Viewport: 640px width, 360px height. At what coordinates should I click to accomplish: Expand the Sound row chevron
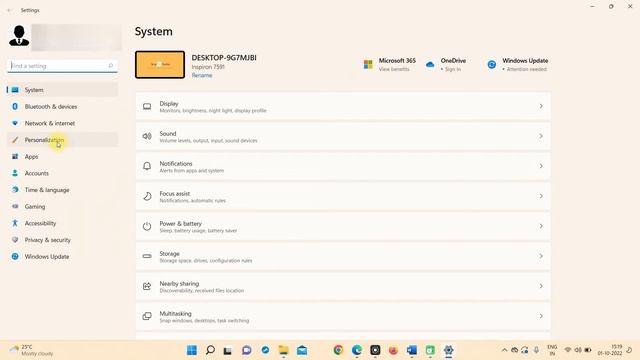point(541,136)
